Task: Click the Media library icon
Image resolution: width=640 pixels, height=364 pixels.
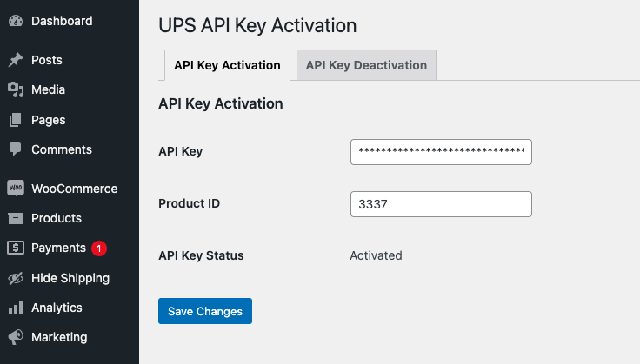Action: [16, 89]
